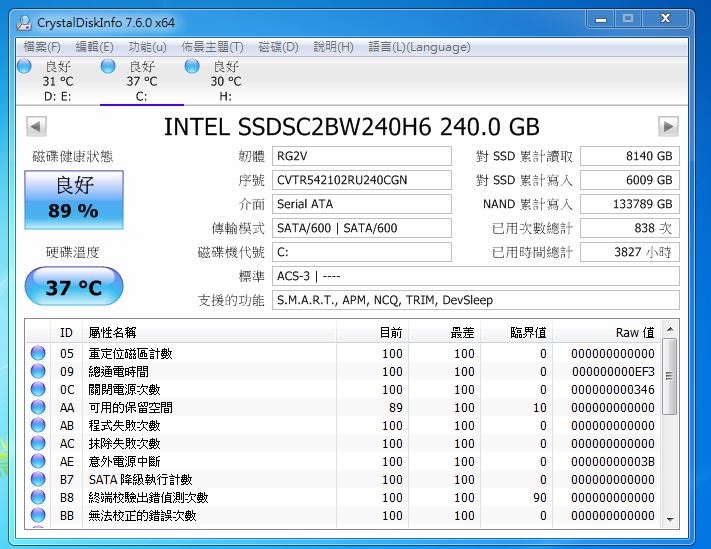Select the 抹除失敗次數 attribute row
Viewport: 711px width, 549px height.
tap(343, 443)
